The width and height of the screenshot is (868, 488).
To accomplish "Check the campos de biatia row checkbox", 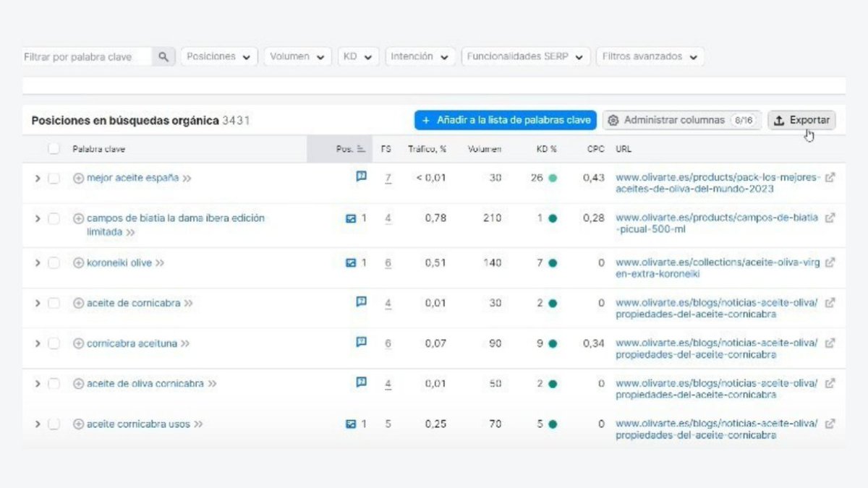I will tap(54, 218).
